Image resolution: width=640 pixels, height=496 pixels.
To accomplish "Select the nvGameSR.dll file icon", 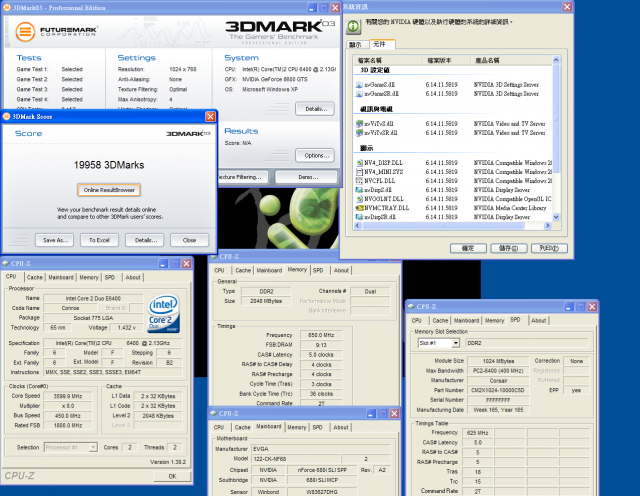I will tap(359, 93).
